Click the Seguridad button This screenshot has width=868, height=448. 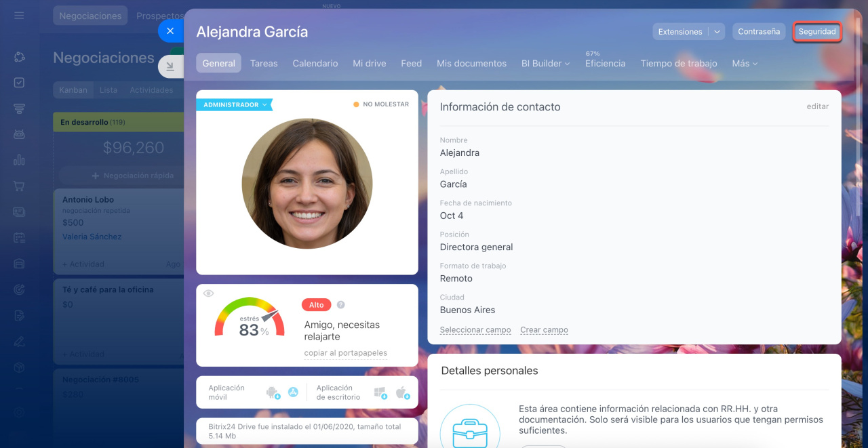point(817,32)
